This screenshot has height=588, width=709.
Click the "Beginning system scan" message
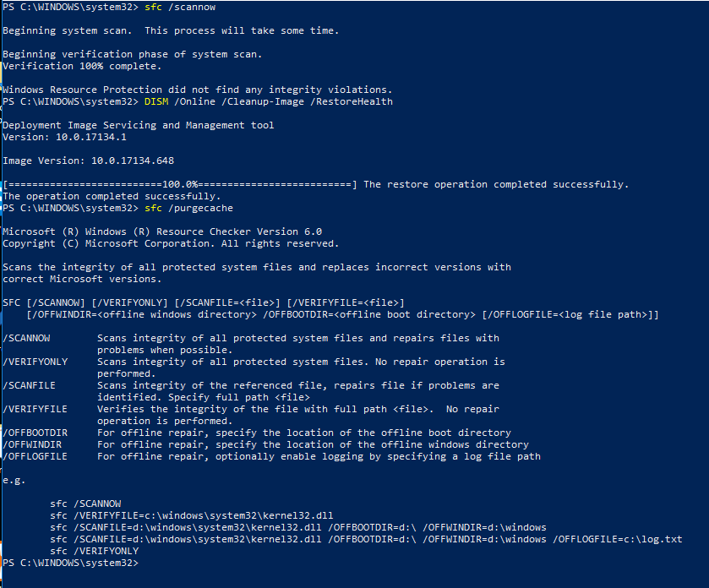coord(170,30)
